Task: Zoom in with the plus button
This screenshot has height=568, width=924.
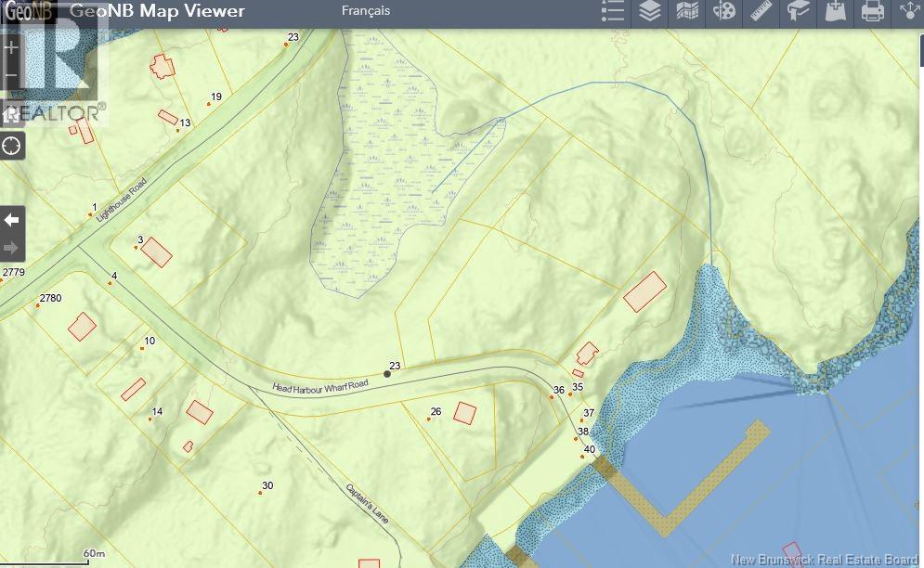Action: point(11,47)
